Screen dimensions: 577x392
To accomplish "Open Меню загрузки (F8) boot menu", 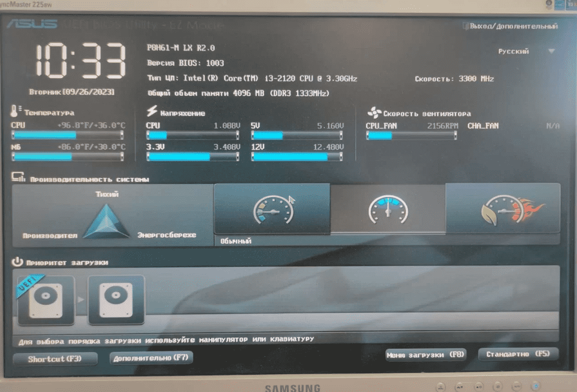I will point(426,355).
